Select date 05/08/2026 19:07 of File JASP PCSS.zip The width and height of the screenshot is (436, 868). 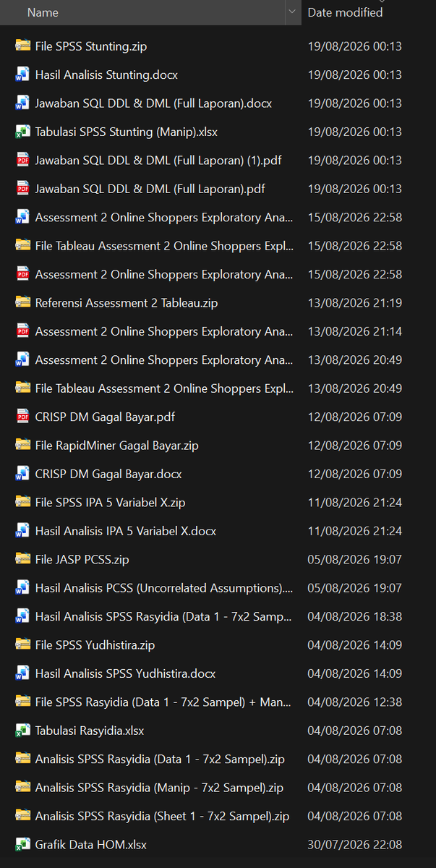coord(355,559)
